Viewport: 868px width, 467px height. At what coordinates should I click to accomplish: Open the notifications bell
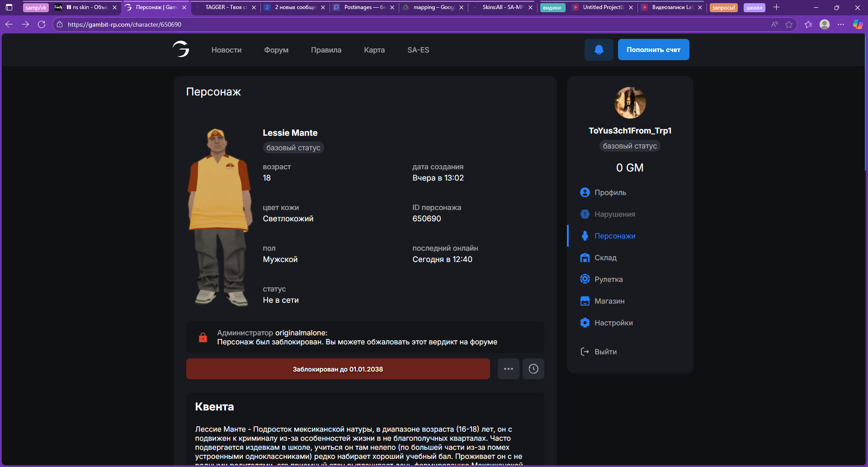click(x=599, y=50)
